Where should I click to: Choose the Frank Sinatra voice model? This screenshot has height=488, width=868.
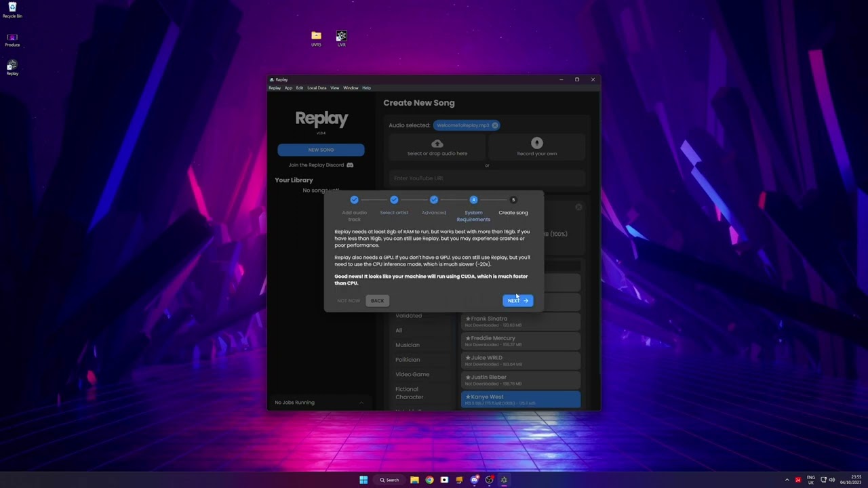pyautogui.click(x=521, y=321)
